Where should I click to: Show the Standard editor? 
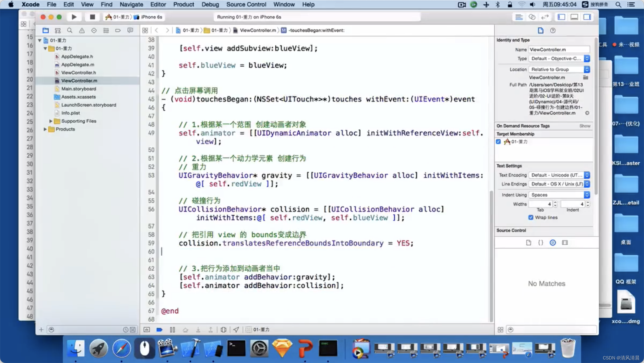tap(519, 17)
